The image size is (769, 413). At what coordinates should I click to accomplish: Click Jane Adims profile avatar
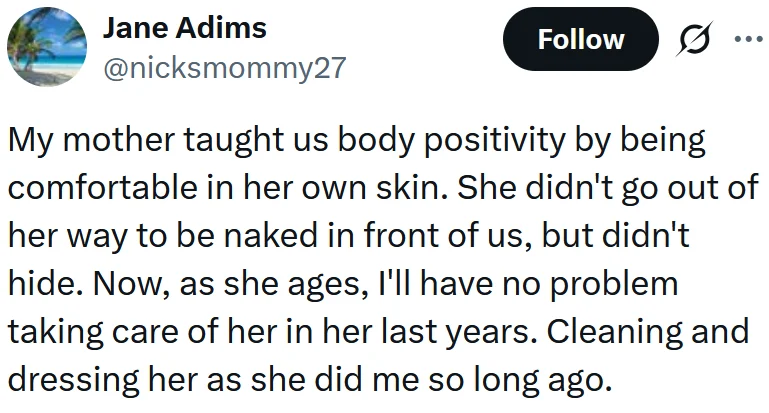pyautogui.click(x=46, y=47)
